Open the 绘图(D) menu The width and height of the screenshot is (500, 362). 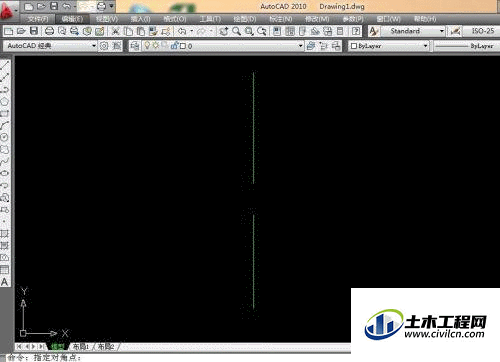[244, 19]
